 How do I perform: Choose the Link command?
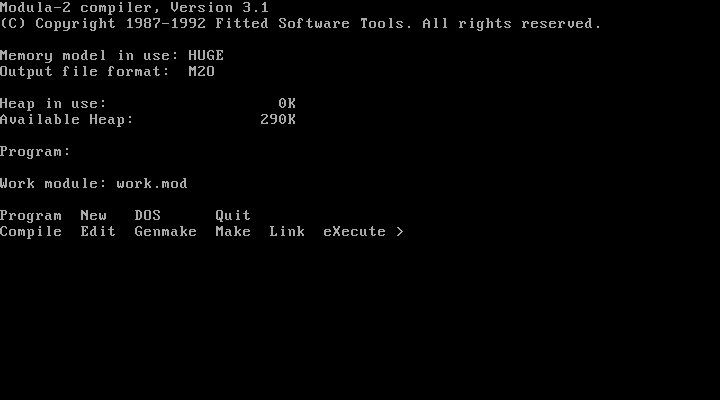click(x=287, y=232)
